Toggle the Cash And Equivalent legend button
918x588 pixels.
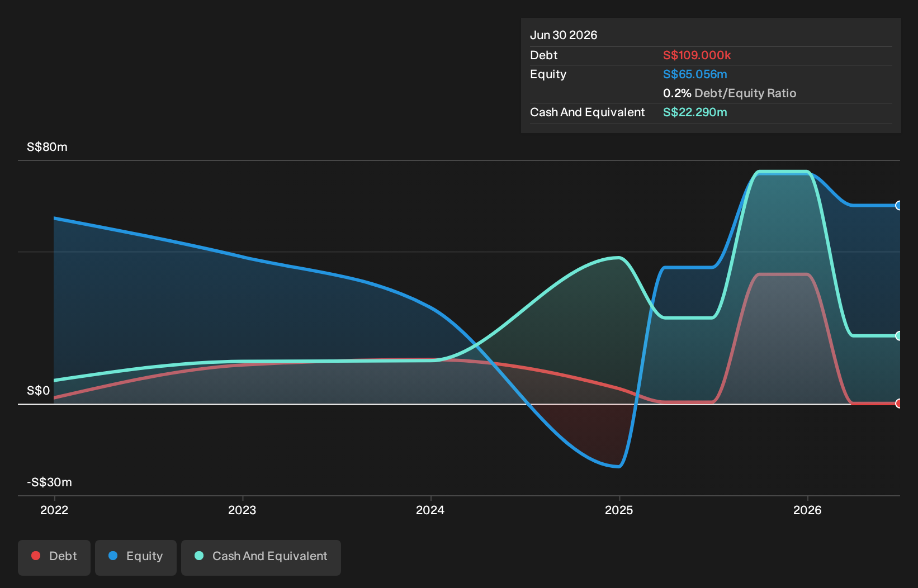tap(261, 557)
